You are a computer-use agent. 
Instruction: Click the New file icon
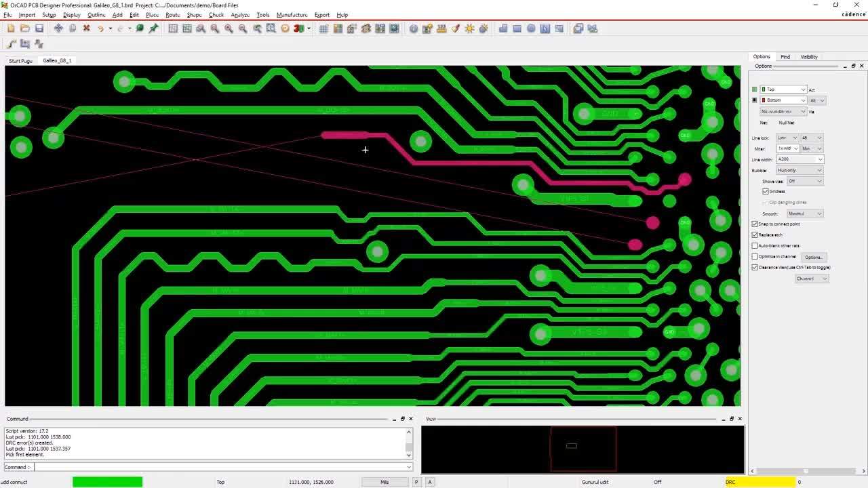click(11, 28)
